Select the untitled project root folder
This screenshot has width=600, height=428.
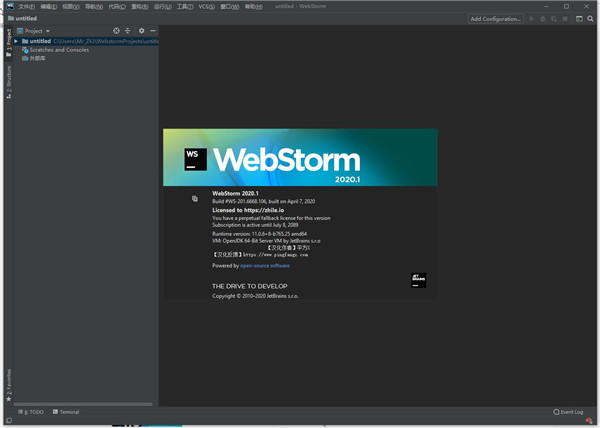tap(86, 41)
